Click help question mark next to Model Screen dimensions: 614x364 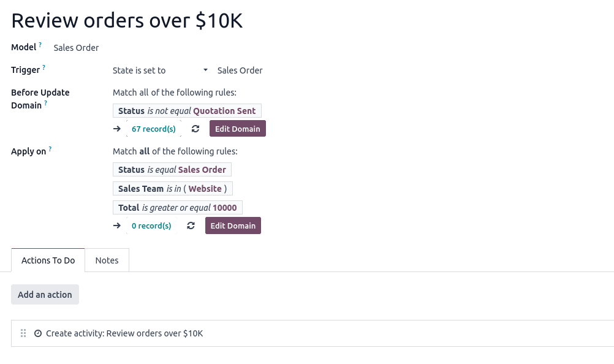[40, 45]
